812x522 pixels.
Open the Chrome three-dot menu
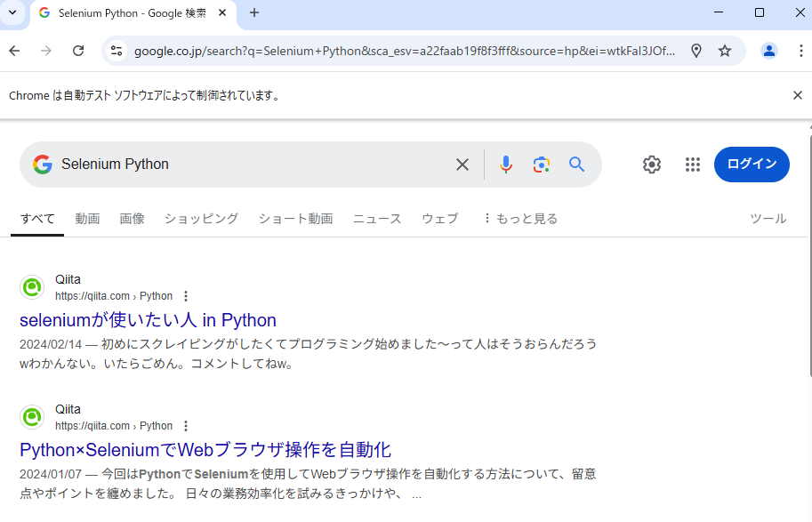pos(800,51)
